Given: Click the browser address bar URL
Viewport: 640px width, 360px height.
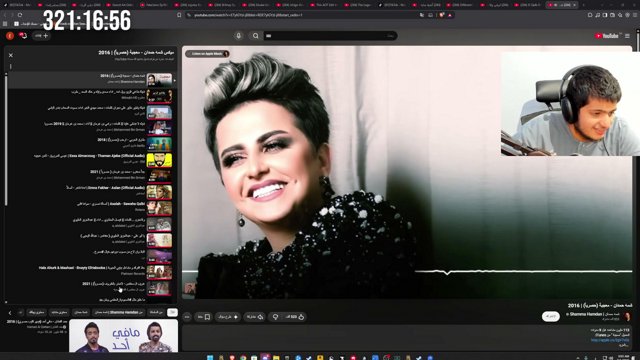Looking at the screenshot, I should pyautogui.click(x=248, y=15).
